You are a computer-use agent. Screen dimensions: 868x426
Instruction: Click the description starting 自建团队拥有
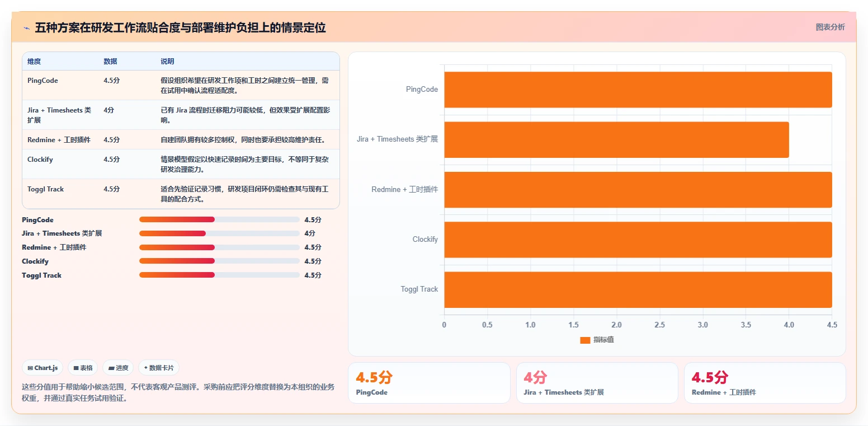coord(243,140)
